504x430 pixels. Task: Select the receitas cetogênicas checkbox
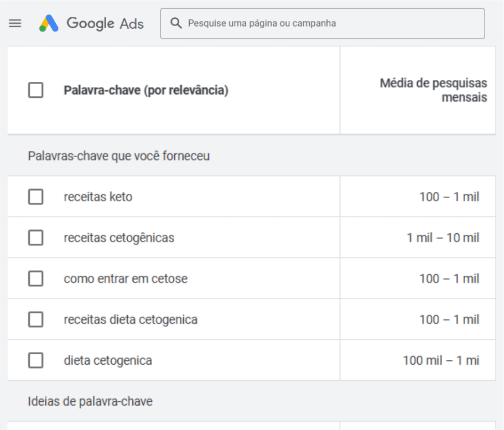coord(36,238)
